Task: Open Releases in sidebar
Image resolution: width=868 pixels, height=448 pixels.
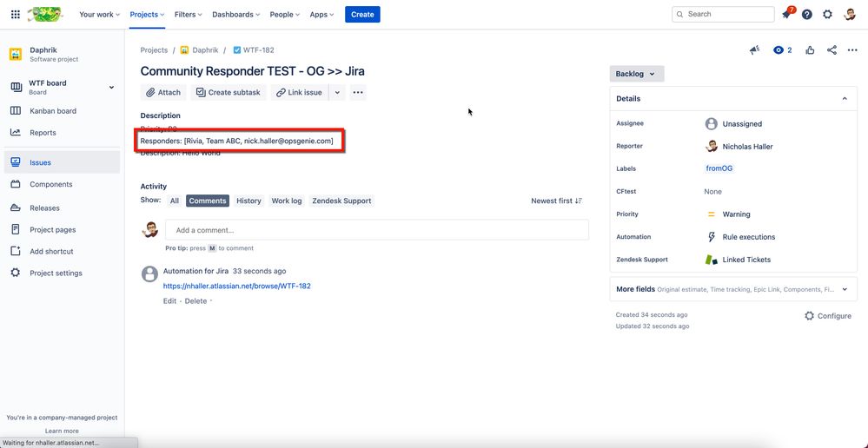Action: [x=62, y=208]
